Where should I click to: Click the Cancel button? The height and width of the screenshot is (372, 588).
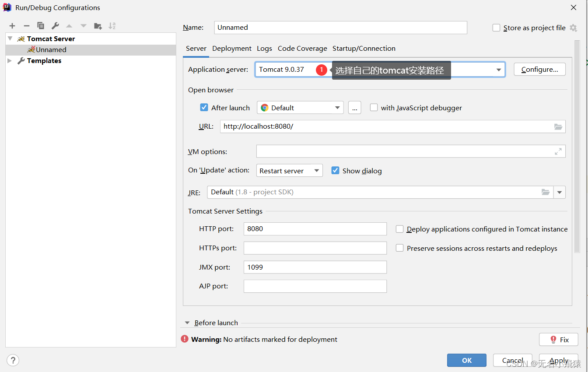tap(513, 360)
